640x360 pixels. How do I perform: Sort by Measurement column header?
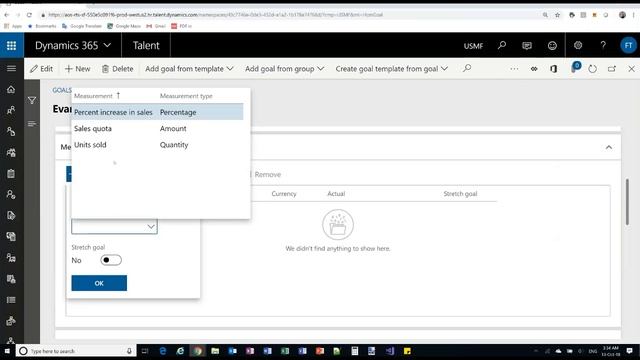point(97,96)
